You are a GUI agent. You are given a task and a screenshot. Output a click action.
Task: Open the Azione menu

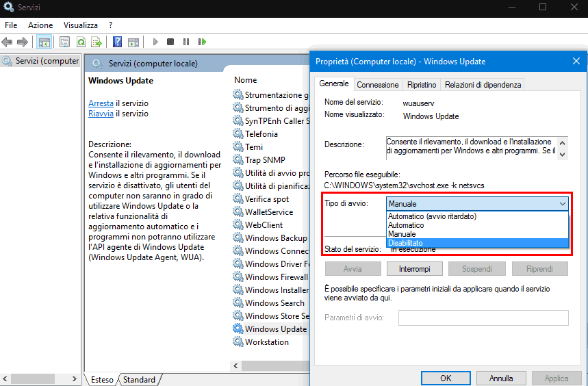point(40,25)
